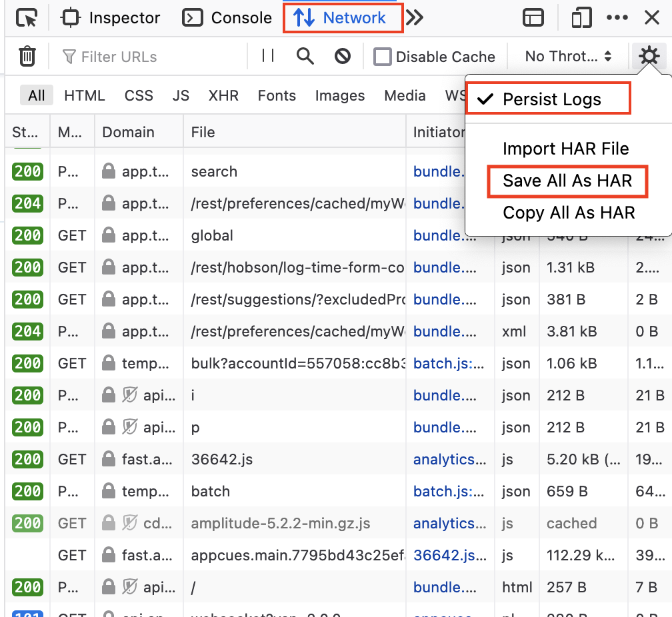Pause network recording
This screenshot has width=672, height=617.
pos(268,57)
